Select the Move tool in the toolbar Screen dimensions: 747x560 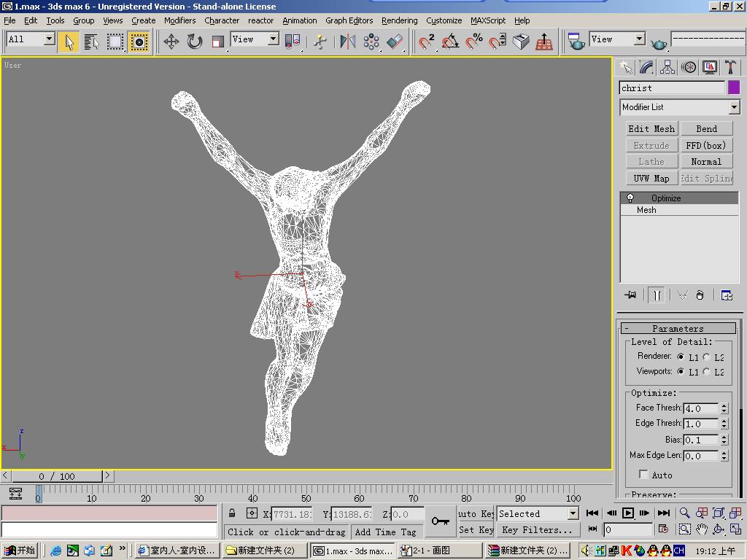(x=171, y=42)
